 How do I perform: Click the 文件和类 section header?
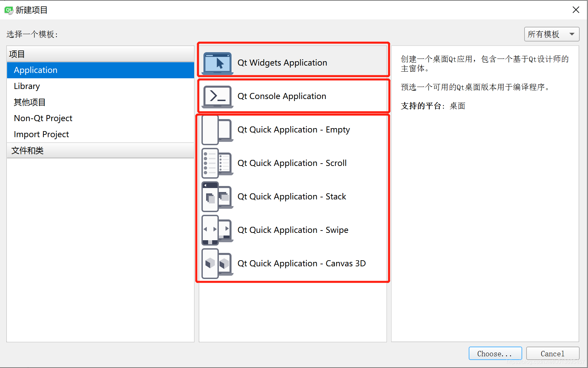click(x=100, y=151)
